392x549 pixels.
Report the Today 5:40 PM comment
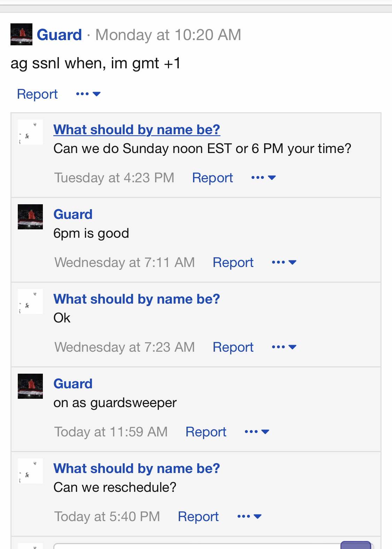[198, 517]
